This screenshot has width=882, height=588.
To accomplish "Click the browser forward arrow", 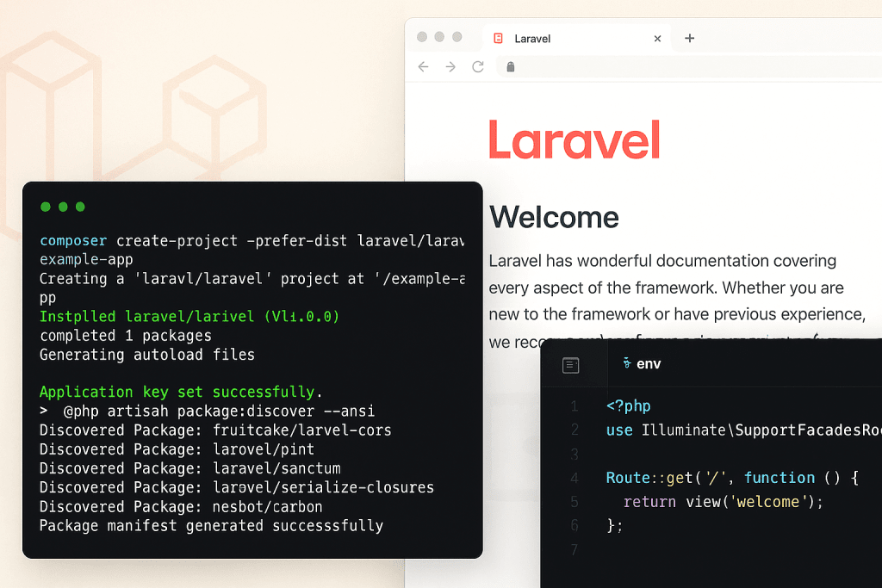I will [450, 67].
